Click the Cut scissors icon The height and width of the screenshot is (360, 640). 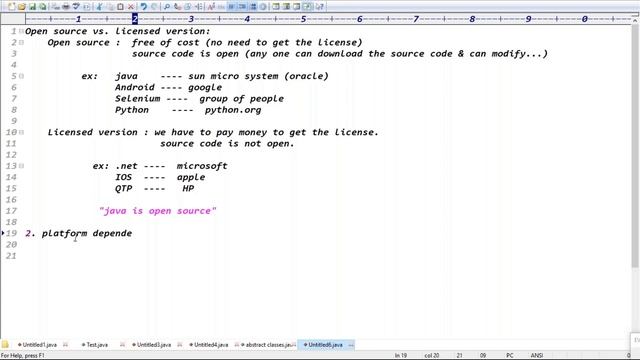(99, 7)
